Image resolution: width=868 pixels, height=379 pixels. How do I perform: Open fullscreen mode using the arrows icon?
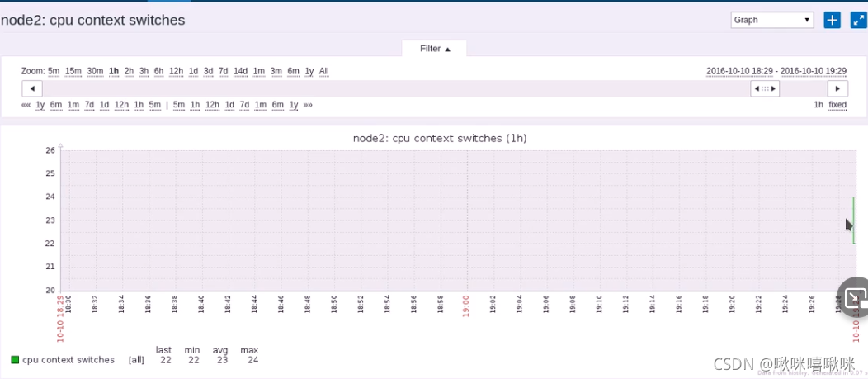coord(859,20)
